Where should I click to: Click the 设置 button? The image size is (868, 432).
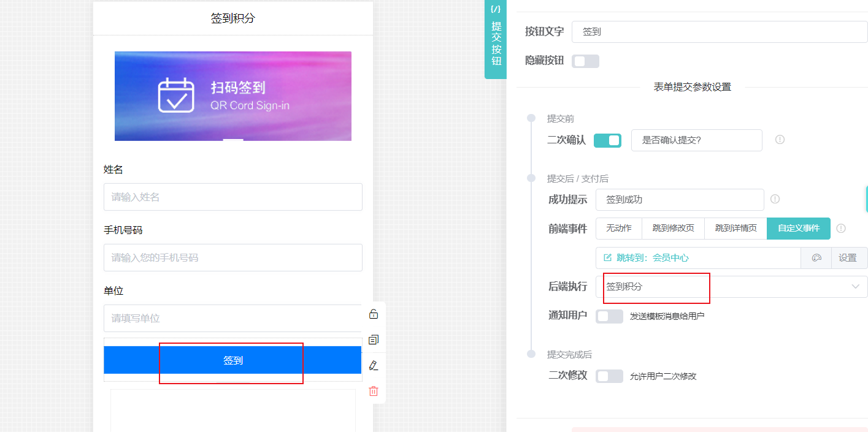849,258
